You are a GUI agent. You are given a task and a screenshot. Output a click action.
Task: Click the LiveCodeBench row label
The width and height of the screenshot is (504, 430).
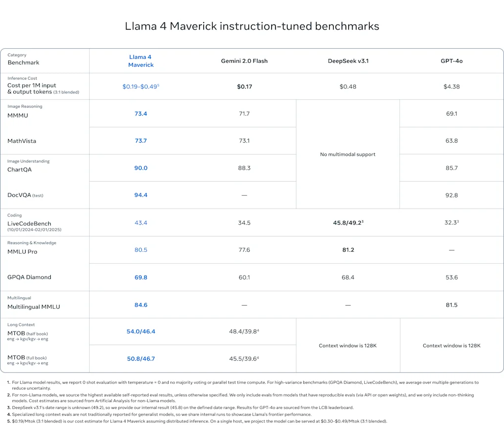pyautogui.click(x=29, y=223)
